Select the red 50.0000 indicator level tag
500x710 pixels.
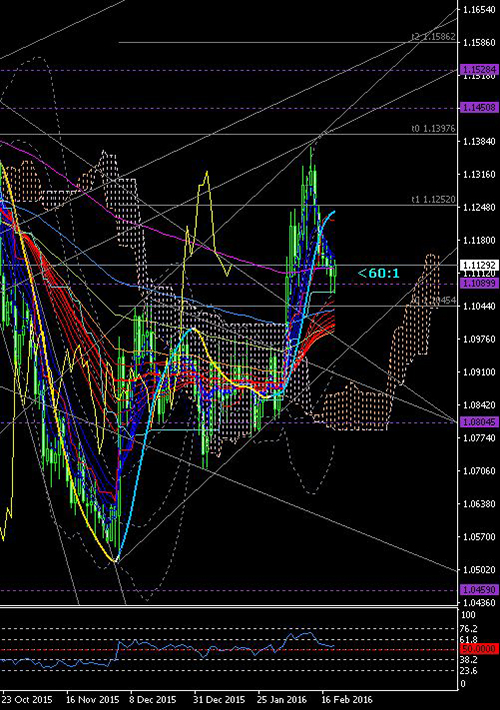click(x=480, y=649)
